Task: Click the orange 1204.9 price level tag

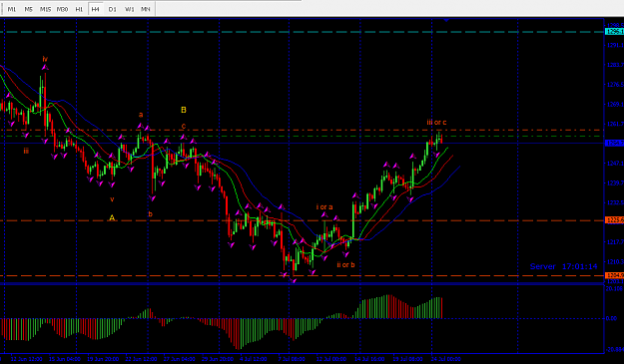Action: [614, 275]
